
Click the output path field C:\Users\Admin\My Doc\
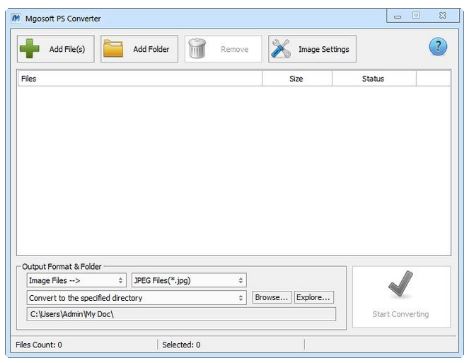click(181, 314)
